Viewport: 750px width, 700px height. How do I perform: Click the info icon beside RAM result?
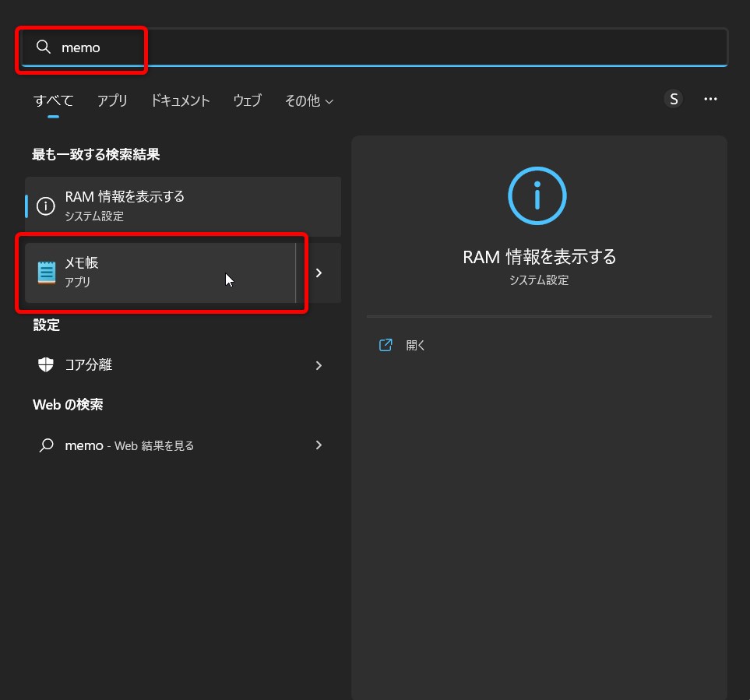(46, 206)
